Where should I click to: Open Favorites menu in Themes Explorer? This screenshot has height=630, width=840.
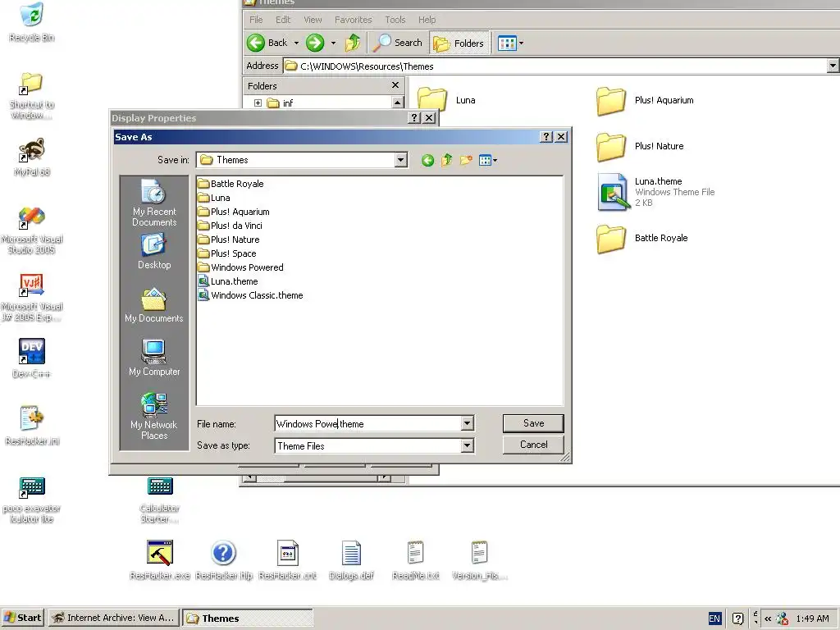coord(353,20)
